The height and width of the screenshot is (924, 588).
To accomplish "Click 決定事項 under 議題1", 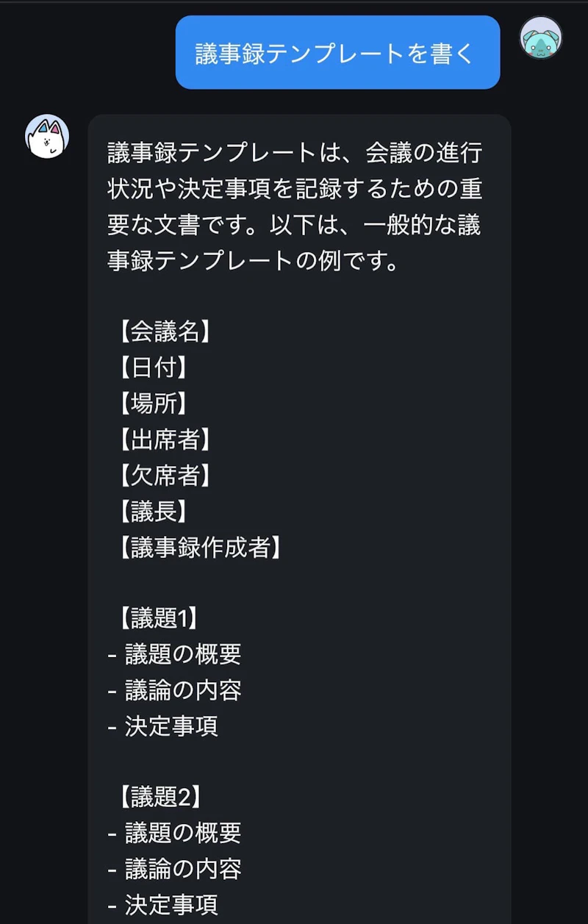I will 171,726.
